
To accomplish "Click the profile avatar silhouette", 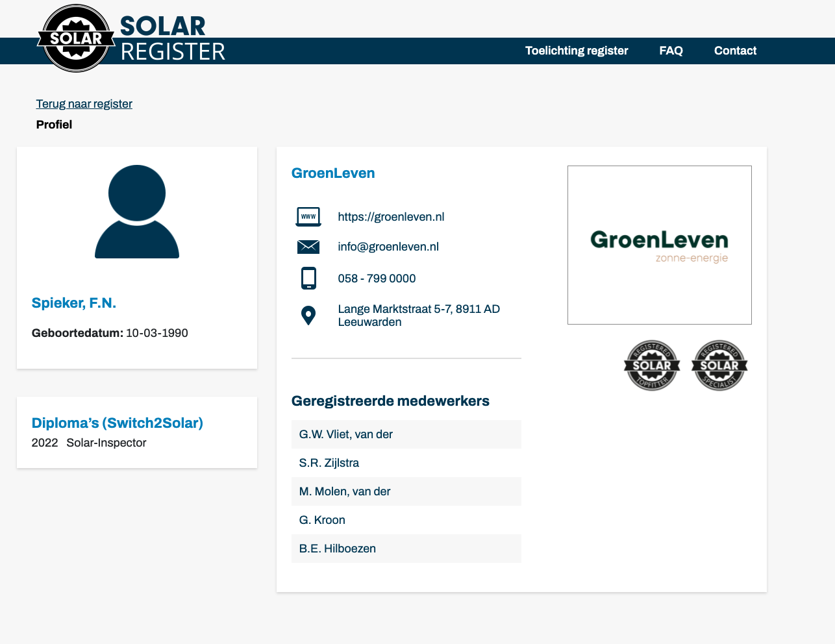I will coord(137,212).
